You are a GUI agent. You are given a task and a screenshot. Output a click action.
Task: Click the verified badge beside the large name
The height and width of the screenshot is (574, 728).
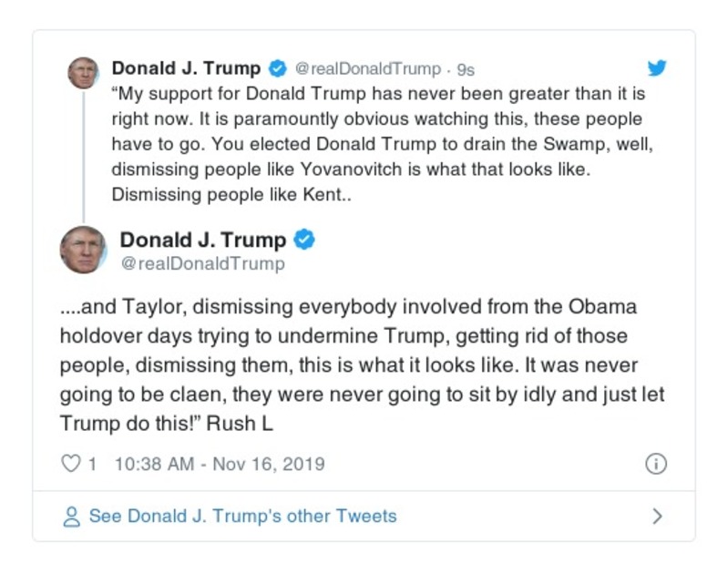(305, 240)
